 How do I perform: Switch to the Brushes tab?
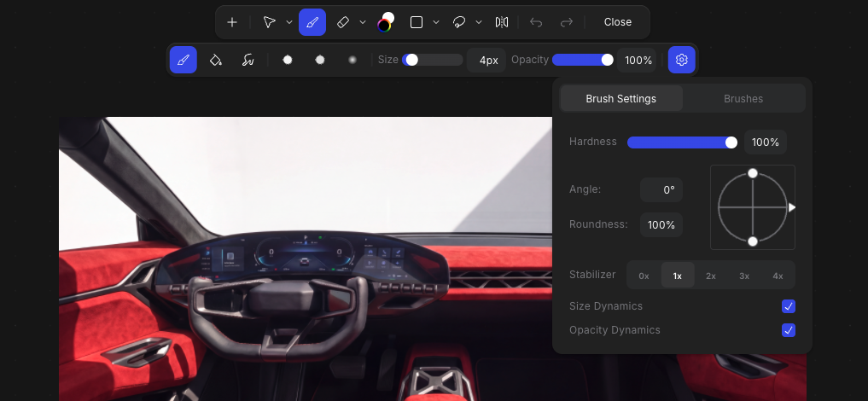tap(743, 98)
